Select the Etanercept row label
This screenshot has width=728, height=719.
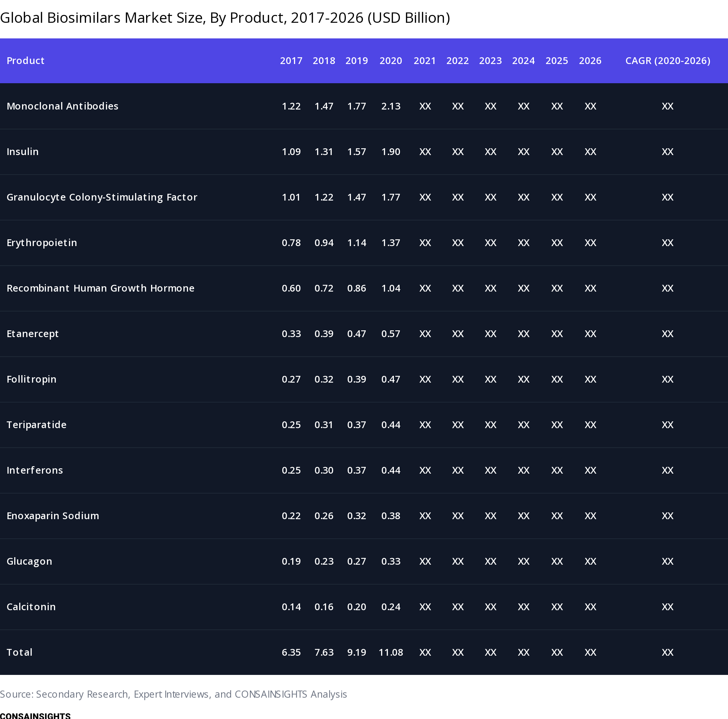33,334
